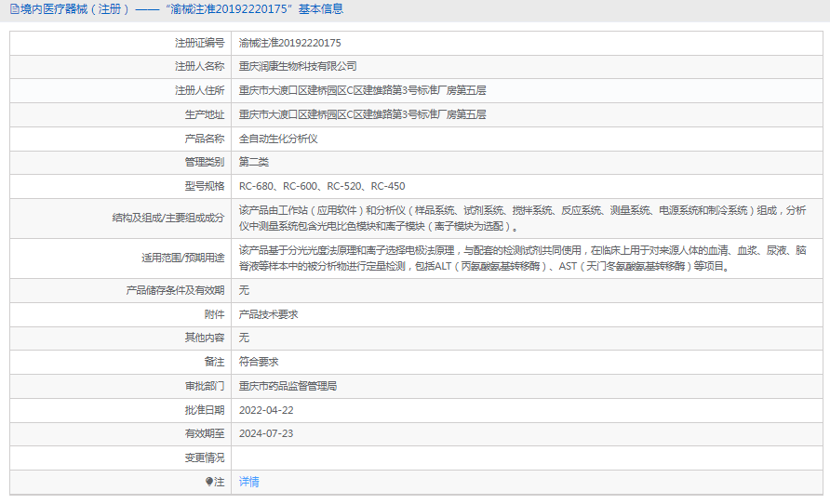The width and height of the screenshot is (830, 504).
Task: Click 符合要求 in the 备注 row
Action: click(259, 362)
